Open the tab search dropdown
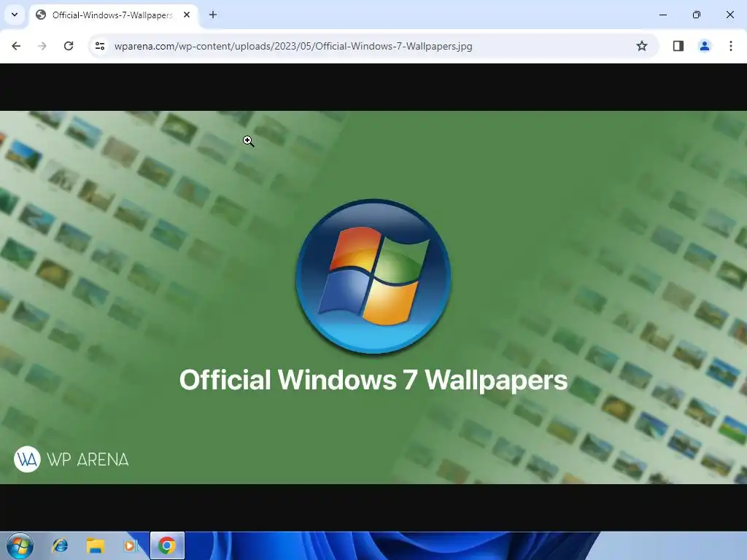 coord(15,15)
